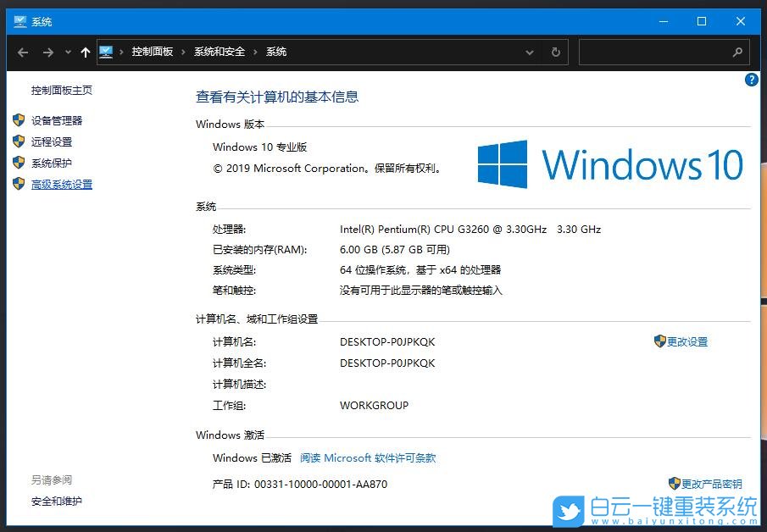The image size is (767, 532).
Task: Click the shield icon beside 系统保护
Action: tap(19, 163)
